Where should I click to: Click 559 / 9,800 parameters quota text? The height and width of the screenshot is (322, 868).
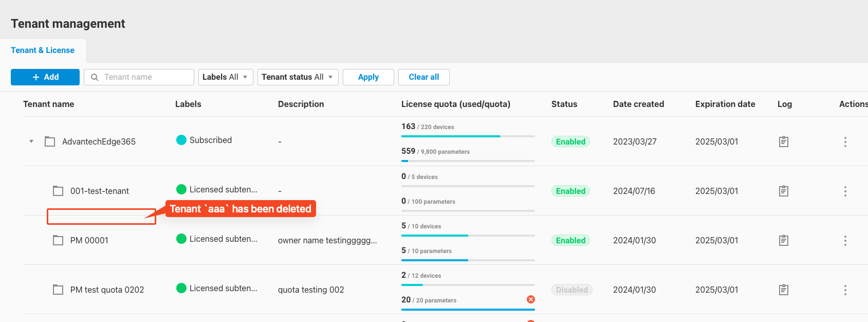click(x=435, y=151)
